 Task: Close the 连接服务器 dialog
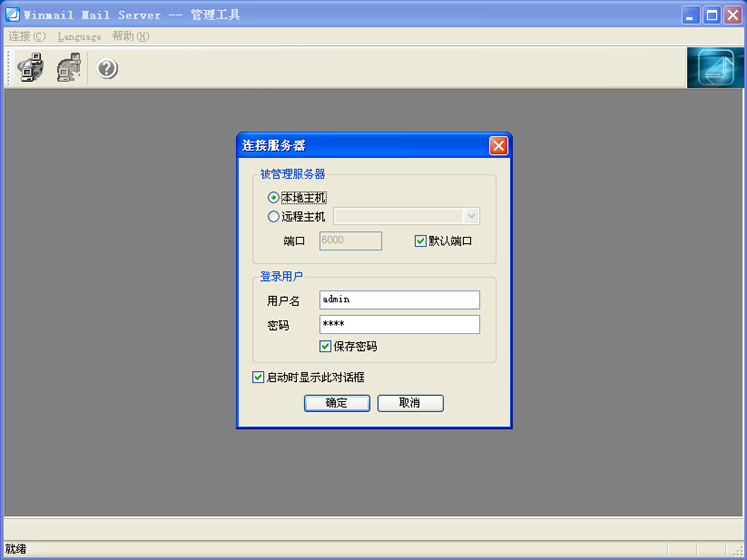pyautogui.click(x=498, y=146)
